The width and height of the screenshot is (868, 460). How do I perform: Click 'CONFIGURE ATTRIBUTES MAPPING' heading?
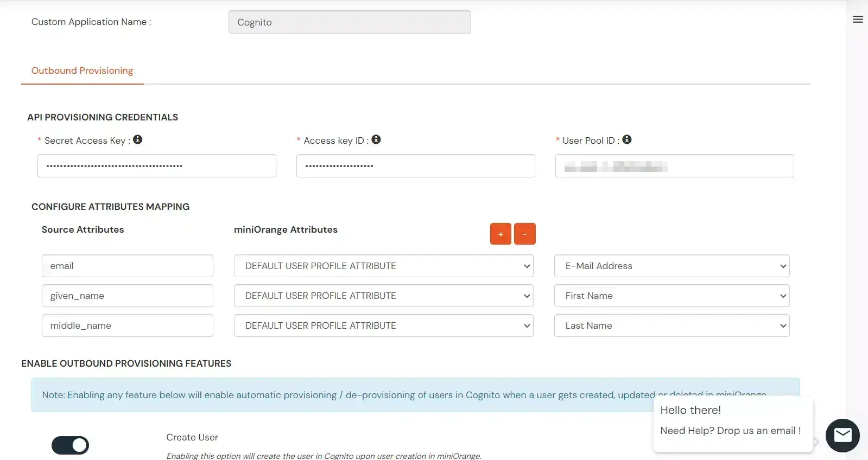[111, 207]
